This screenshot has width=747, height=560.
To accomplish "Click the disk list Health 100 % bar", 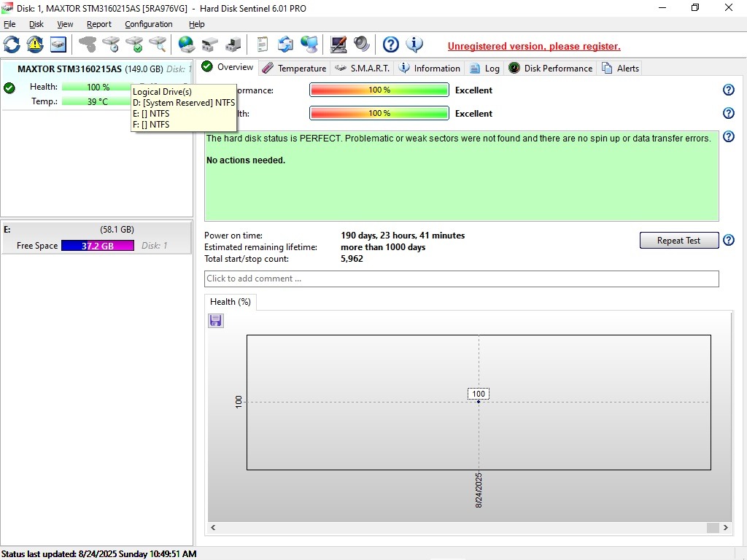I will 97,87.
